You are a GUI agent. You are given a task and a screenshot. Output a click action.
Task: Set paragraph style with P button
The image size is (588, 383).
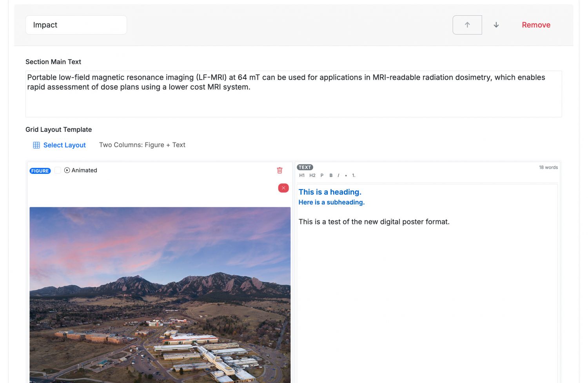322,175
